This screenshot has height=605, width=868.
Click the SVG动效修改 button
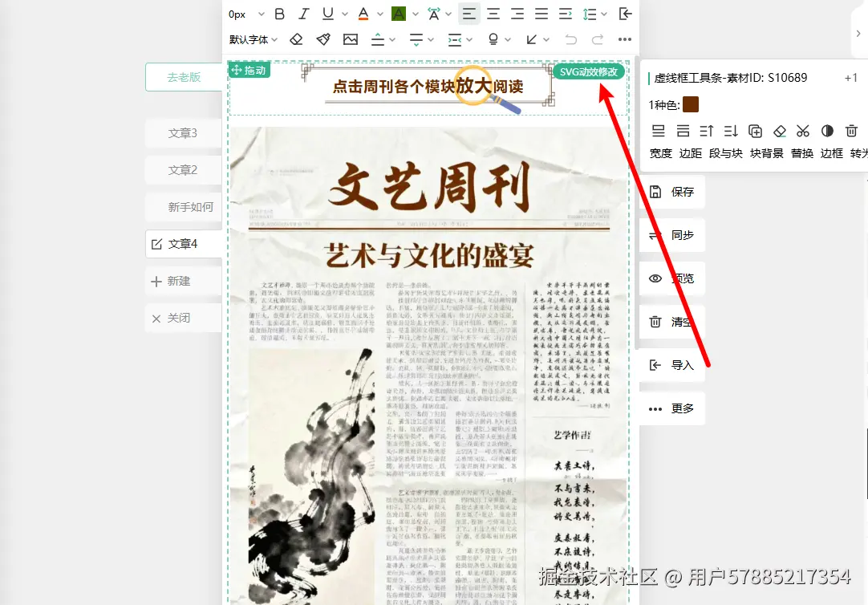click(x=589, y=72)
